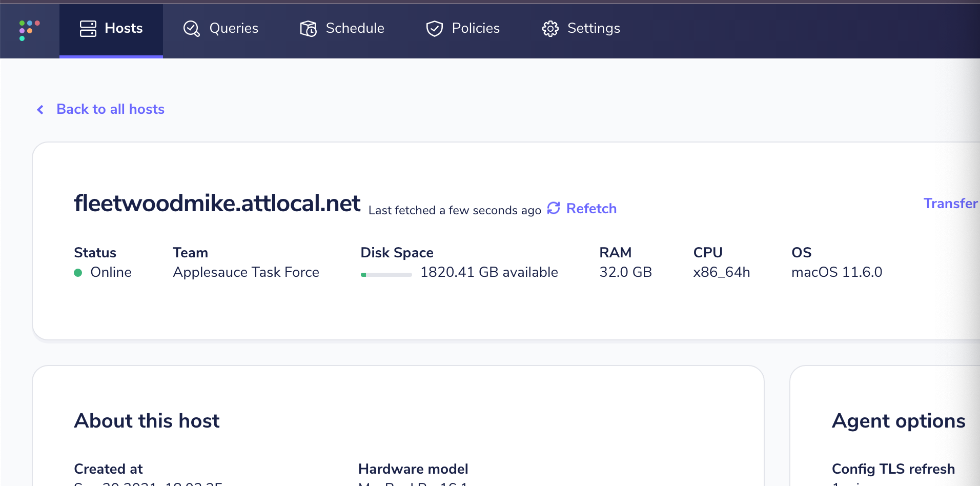Click the Disk Space usage bar
Screen dimensions: 980x486
click(x=386, y=275)
